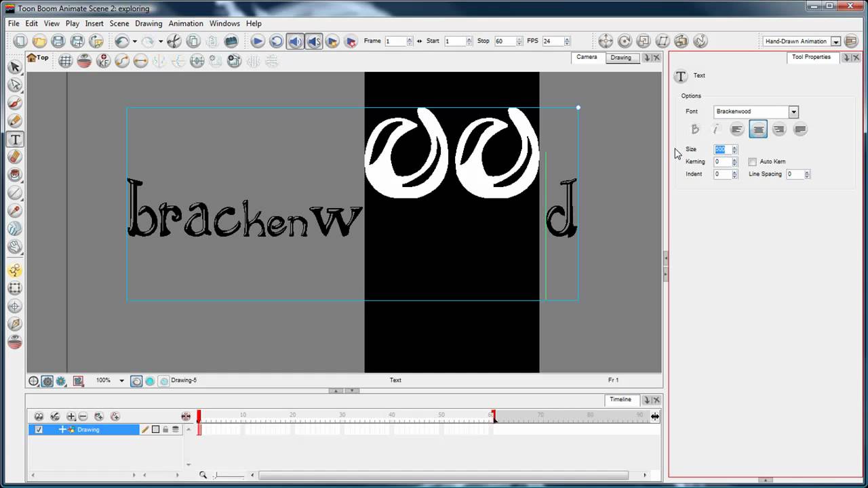Open the Redo history dropdown arrow
The height and width of the screenshot is (488, 868).
pyautogui.click(x=160, y=41)
